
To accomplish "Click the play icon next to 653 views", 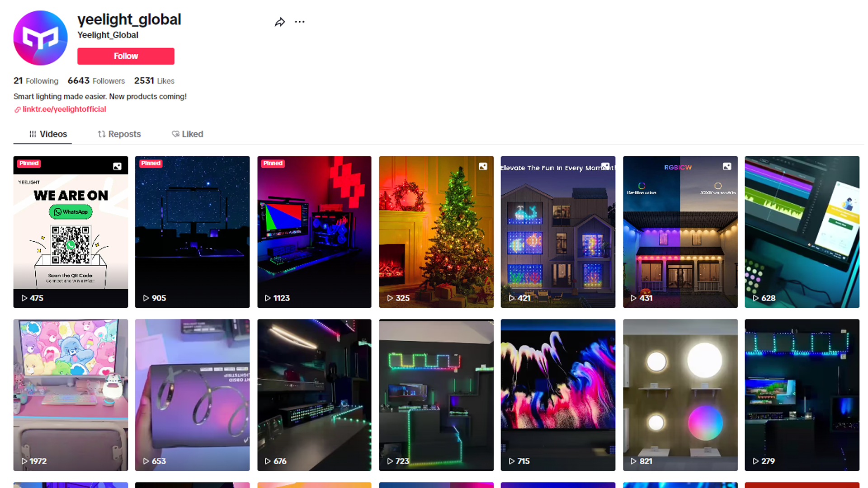I will (x=146, y=461).
